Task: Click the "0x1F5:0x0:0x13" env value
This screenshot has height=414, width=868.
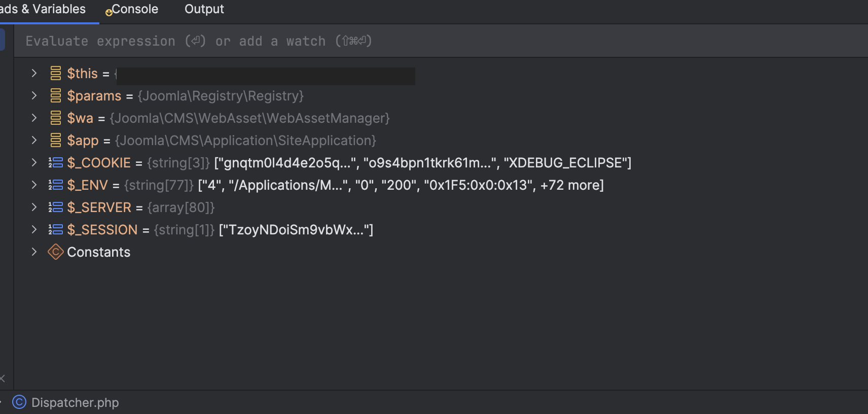Action: [x=479, y=185]
